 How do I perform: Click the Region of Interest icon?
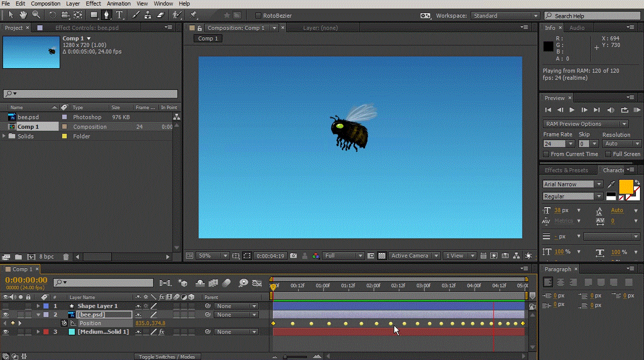pos(247,256)
